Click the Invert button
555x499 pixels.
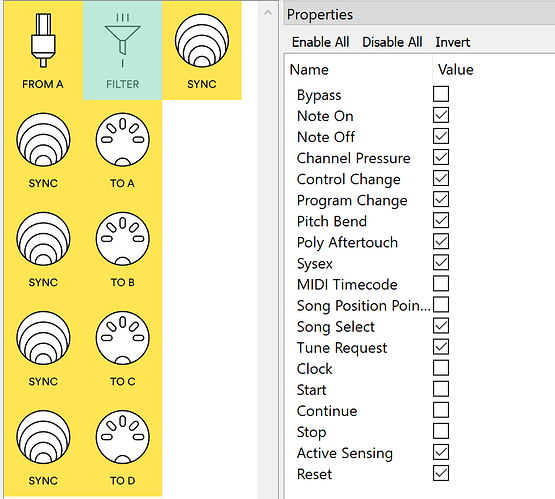[453, 42]
